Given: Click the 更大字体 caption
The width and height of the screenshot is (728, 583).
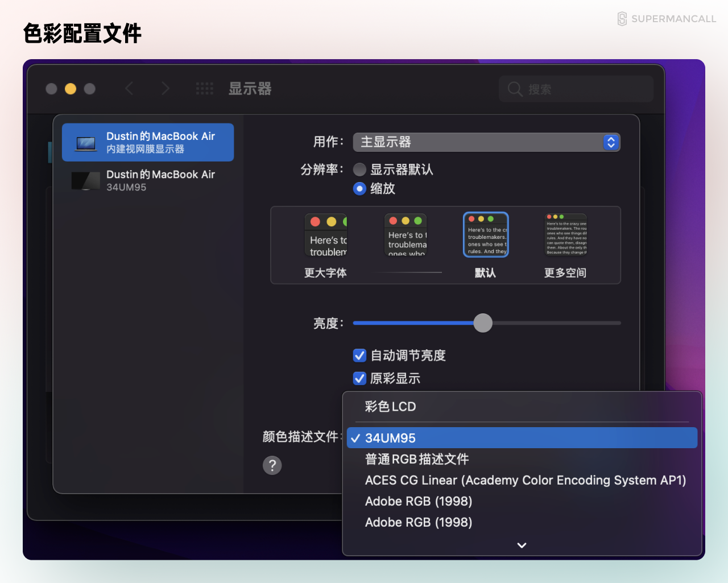Looking at the screenshot, I should click(x=325, y=273).
